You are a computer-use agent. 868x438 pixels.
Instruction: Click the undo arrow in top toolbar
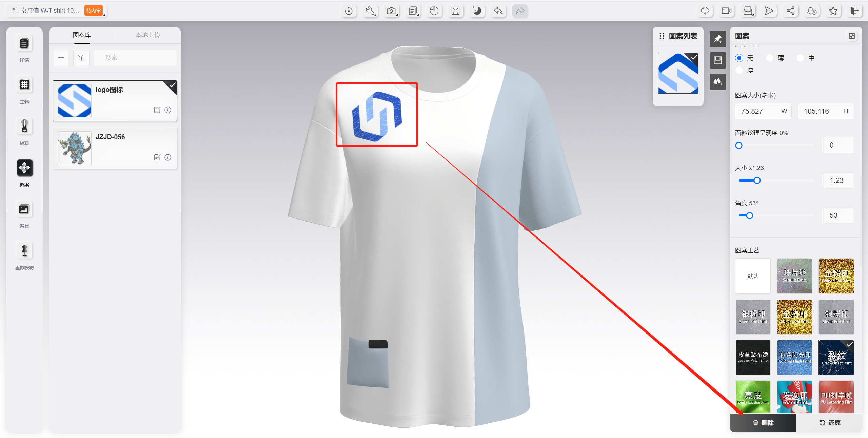[498, 11]
